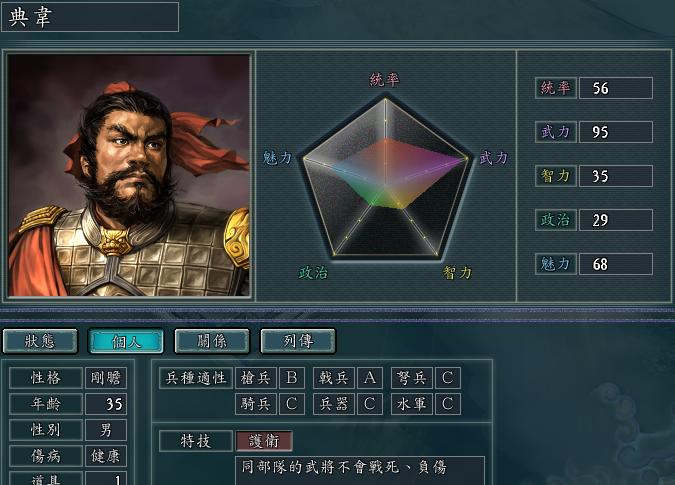
Task: Click the 智力 stat label box
Action: click(x=555, y=176)
